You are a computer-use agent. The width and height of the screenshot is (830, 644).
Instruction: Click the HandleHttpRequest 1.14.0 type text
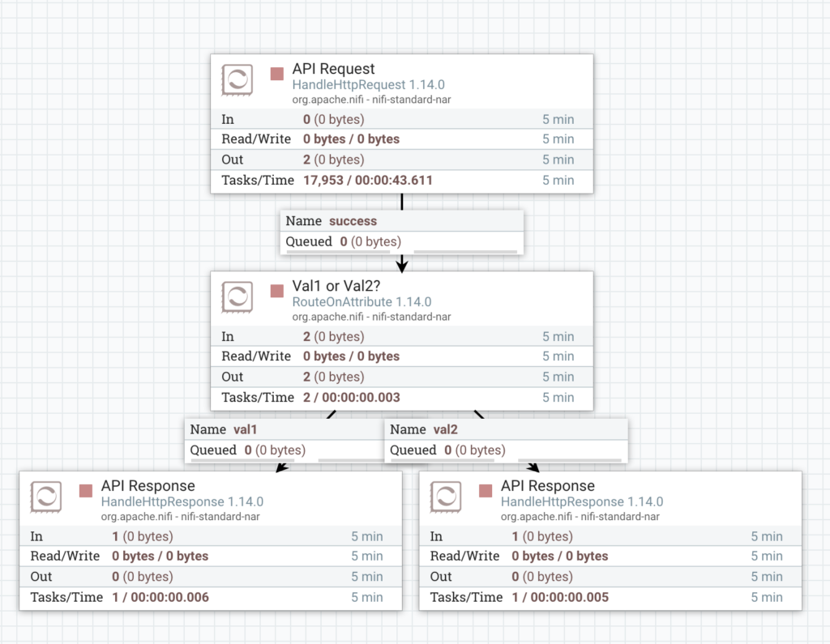click(x=368, y=85)
